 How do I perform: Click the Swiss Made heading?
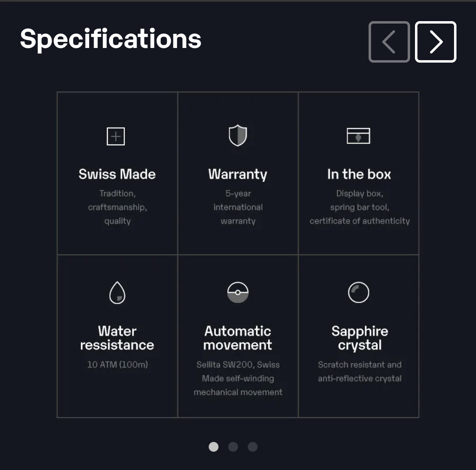(117, 174)
